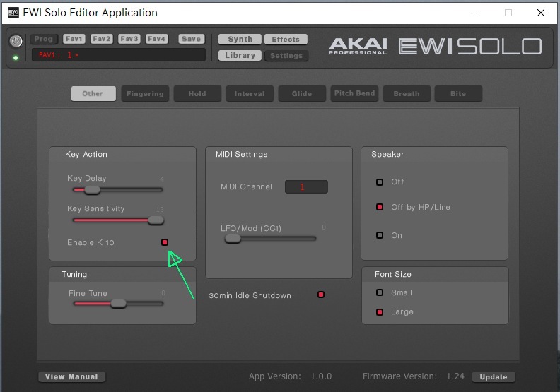Switch to the Pitch Bend tab

pyautogui.click(x=354, y=93)
